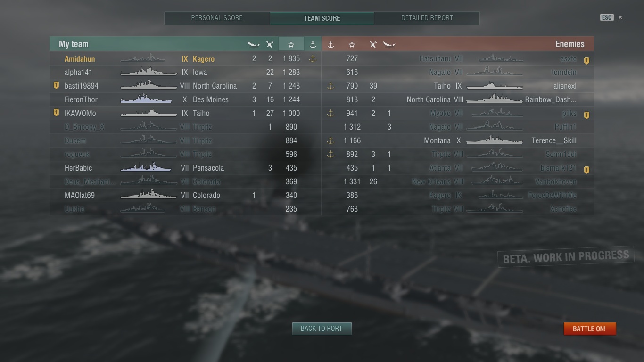Viewport: 644px width, 362px height.
Task: Select player Amidahun's Kagero row
Action: coord(185,59)
